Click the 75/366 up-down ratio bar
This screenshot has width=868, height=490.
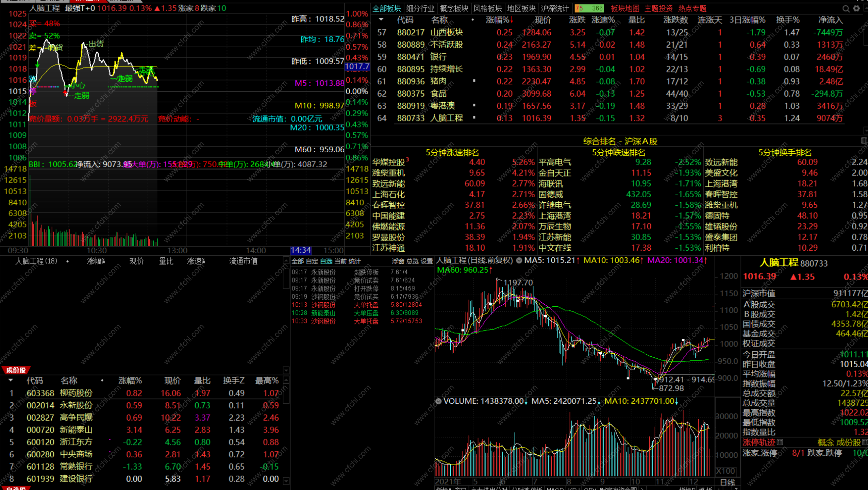click(589, 9)
